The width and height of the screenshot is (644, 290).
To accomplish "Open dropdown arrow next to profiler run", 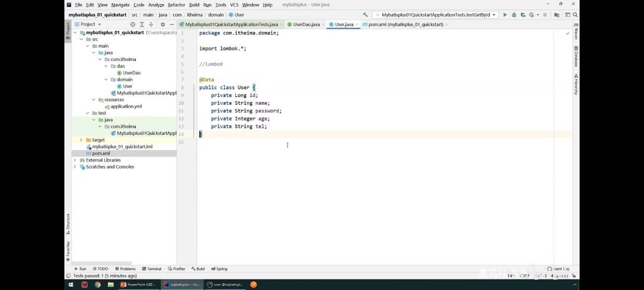I will point(537,15).
